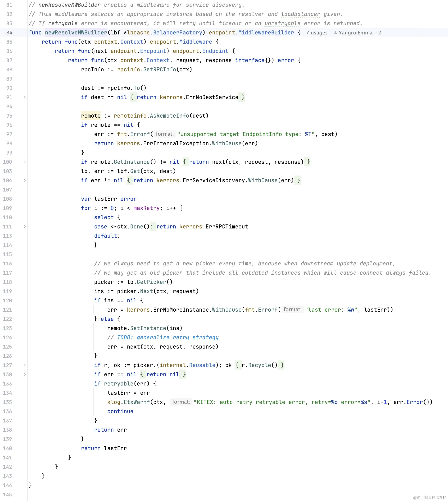This screenshot has width=448, height=501.
Task: Click the CtxWarnf method call
Action: [136, 402]
